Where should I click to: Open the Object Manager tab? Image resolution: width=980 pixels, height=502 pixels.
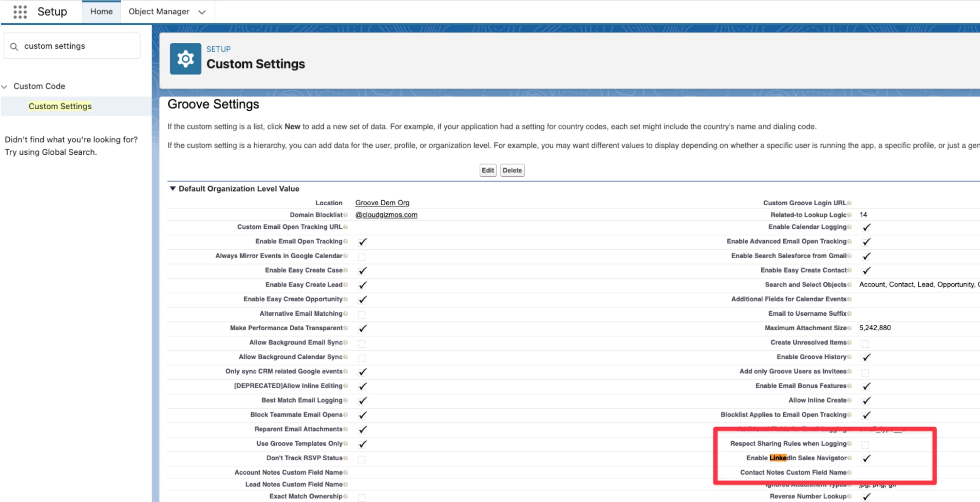point(159,12)
